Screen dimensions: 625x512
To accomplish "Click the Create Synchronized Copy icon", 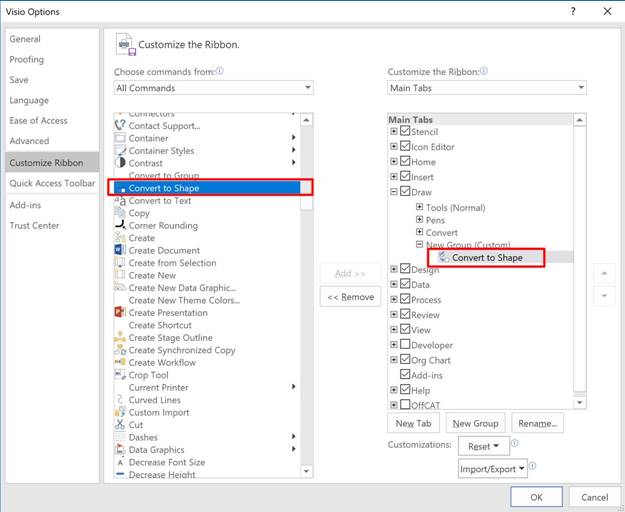I will pyautogui.click(x=120, y=350).
